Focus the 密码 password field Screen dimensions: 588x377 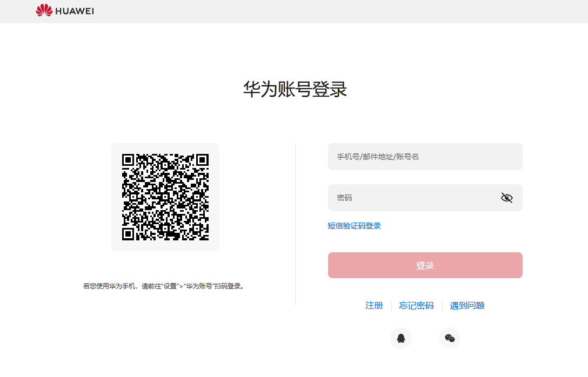[x=425, y=198]
